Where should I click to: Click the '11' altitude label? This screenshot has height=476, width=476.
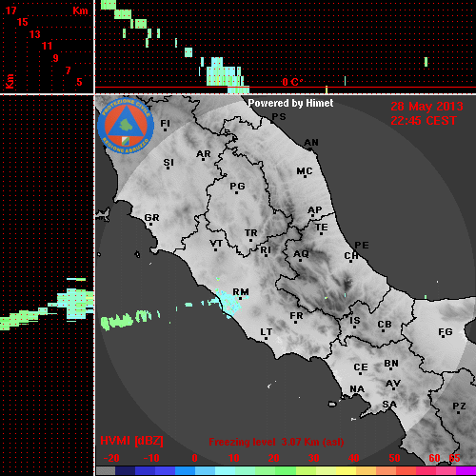(x=47, y=46)
